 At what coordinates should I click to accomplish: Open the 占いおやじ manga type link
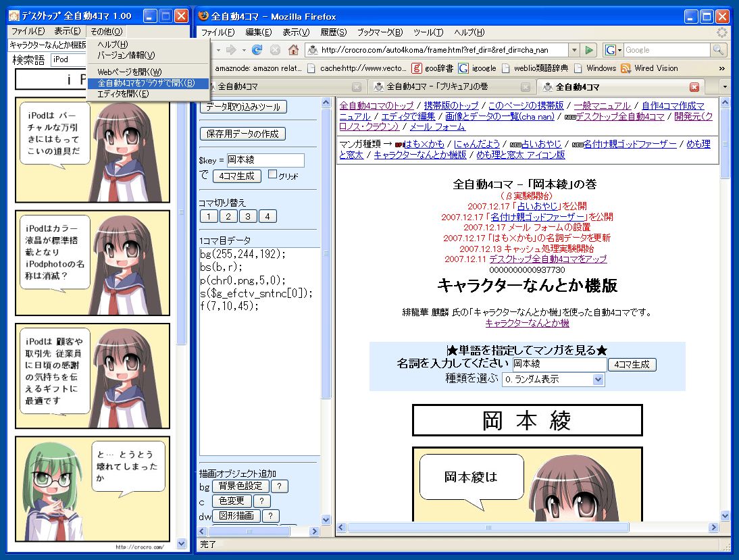[x=542, y=144]
